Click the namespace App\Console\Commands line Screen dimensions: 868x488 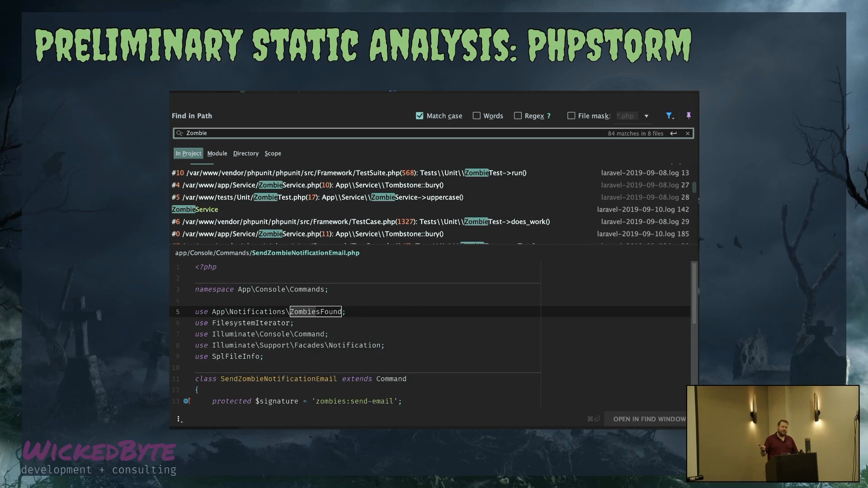(x=261, y=290)
